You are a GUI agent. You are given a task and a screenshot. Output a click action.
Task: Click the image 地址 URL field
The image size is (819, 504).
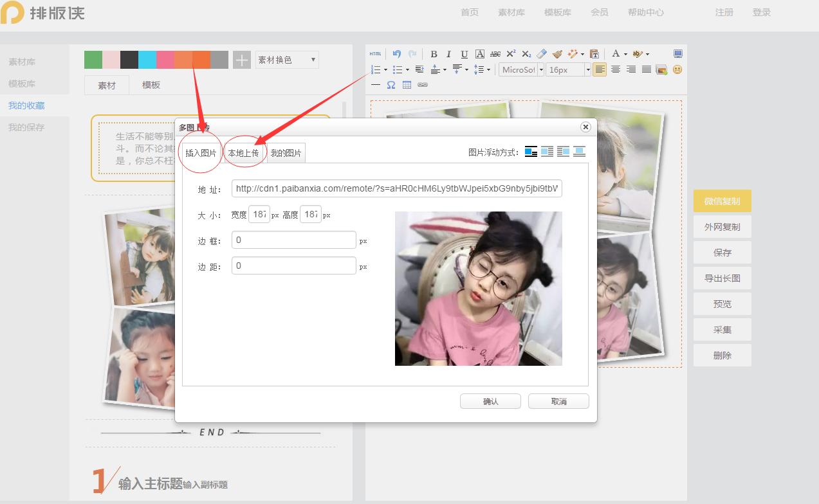[x=396, y=188]
